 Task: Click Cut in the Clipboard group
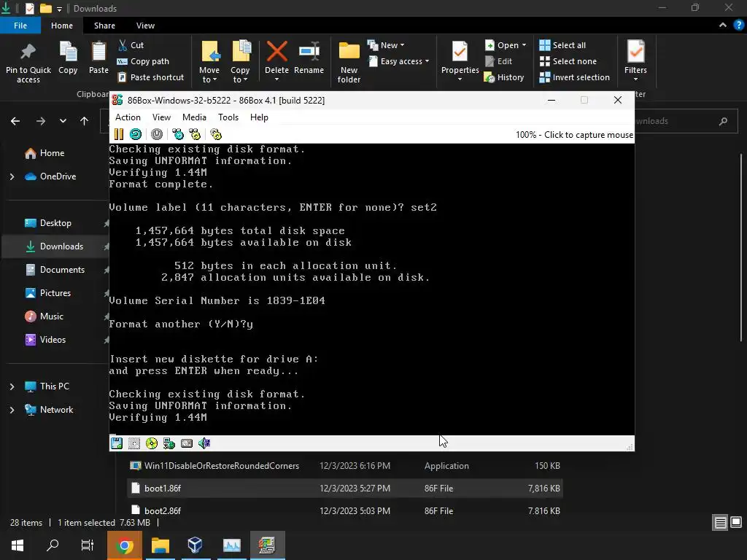pyautogui.click(x=131, y=45)
